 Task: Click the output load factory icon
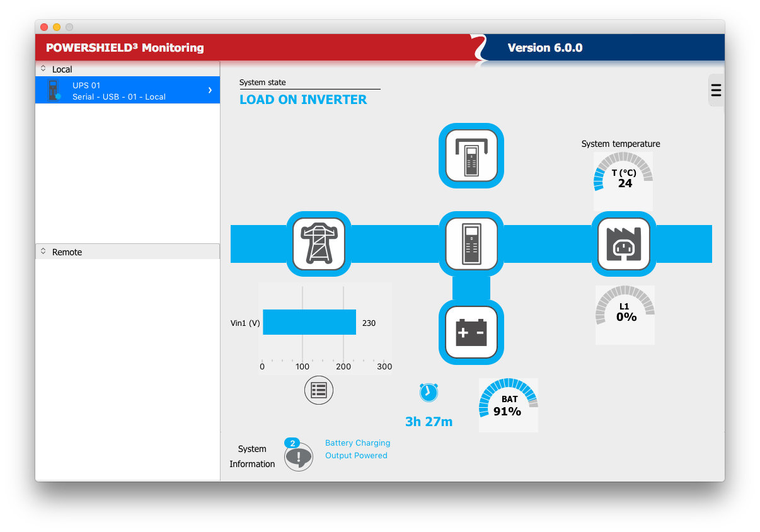[x=623, y=244]
